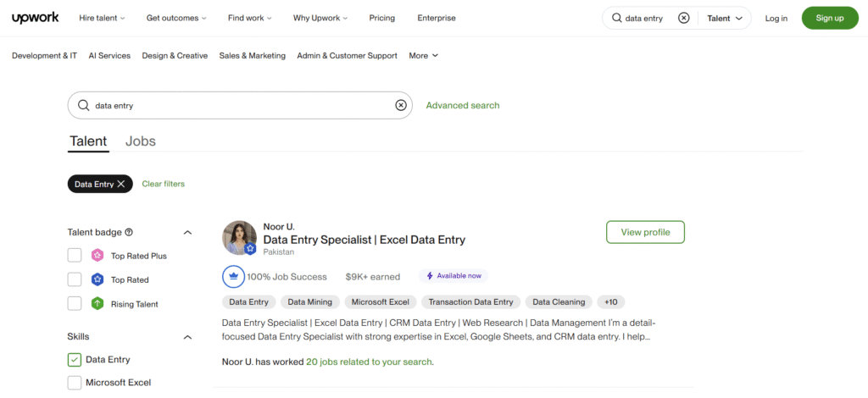Clear the main data entry search box
Image resolution: width=868 pixels, height=398 pixels.
pyautogui.click(x=401, y=105)
